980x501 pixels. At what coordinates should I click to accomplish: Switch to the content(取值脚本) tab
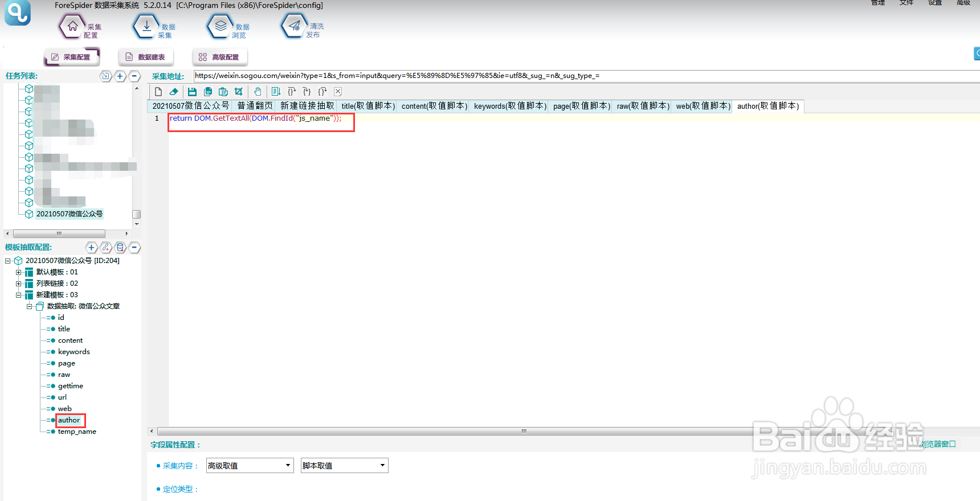click(x=434, y=106)
